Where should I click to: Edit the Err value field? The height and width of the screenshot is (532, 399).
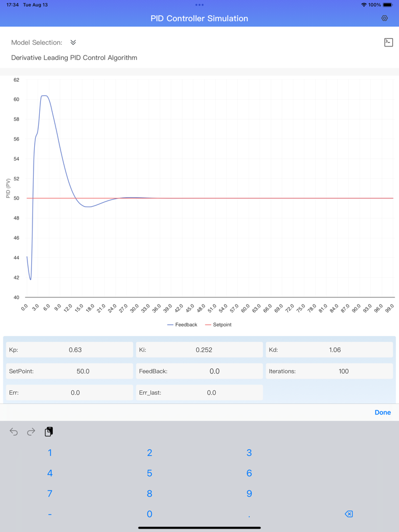point(69,393)
